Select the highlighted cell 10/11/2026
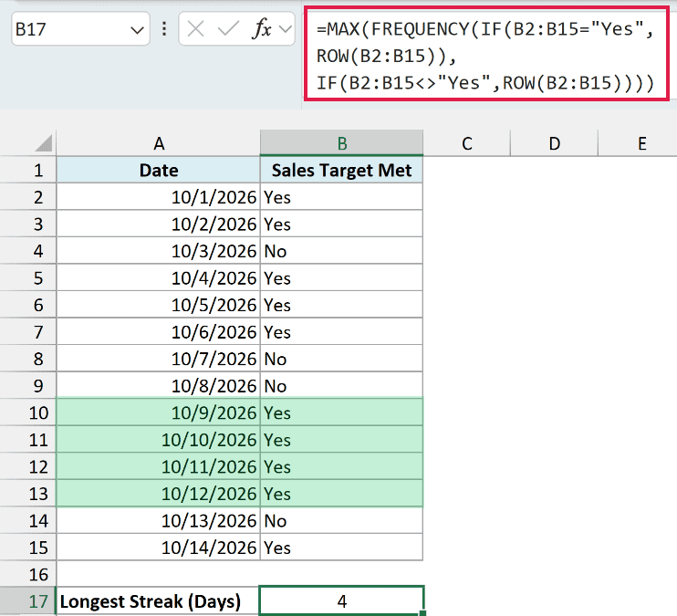677x616 pixels. pos(159,466)
